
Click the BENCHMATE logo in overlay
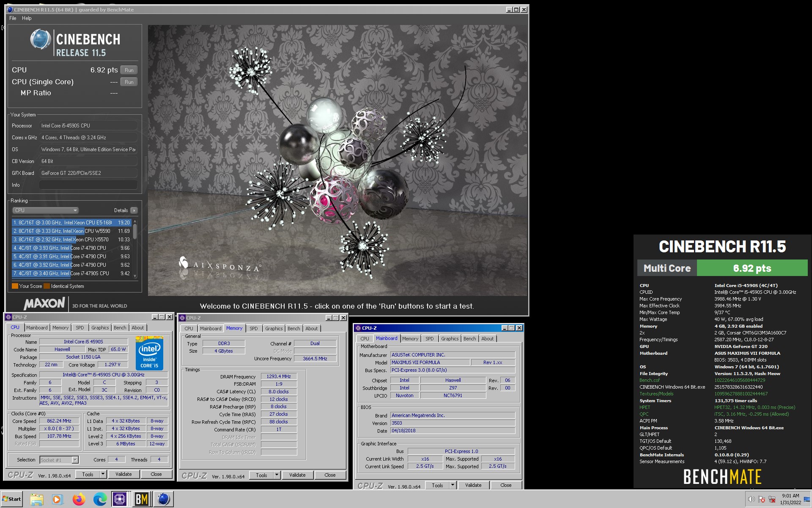[x=722, y=477]
